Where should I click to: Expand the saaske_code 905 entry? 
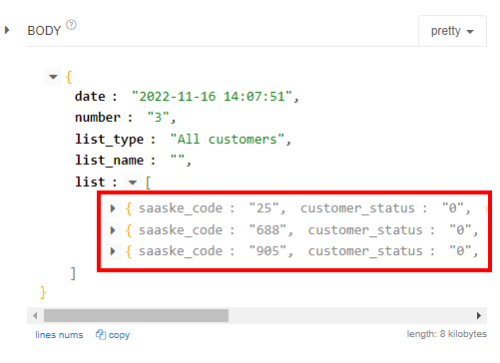pyautogui.click(x=113, y=251)
